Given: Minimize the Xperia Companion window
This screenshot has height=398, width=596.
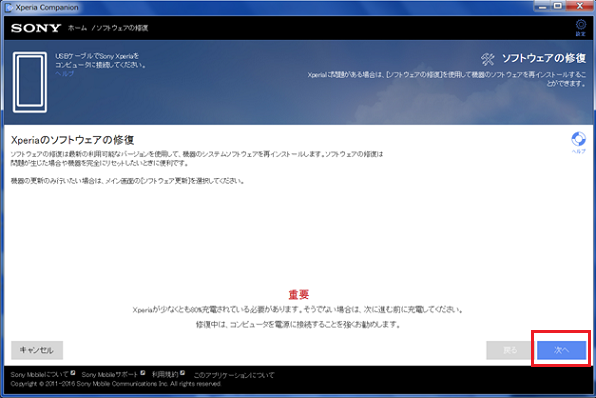Looking at the screenshot, I should [542, 6].
